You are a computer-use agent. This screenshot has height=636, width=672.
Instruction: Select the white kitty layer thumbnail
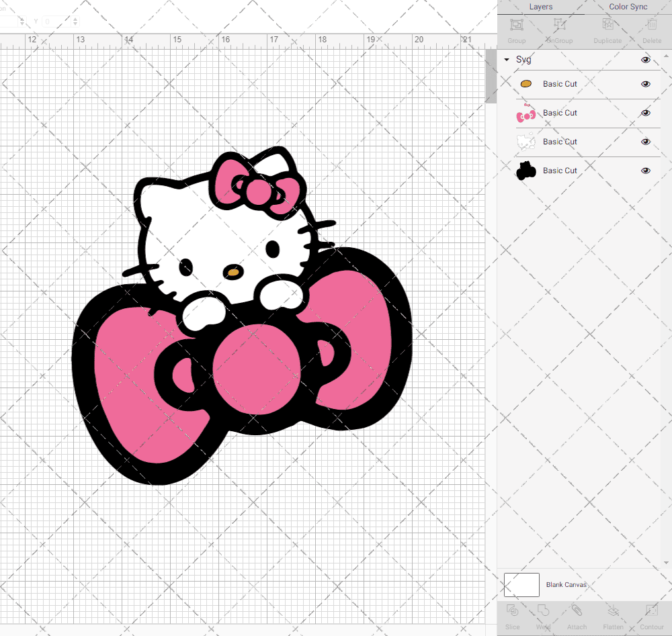(526, 142)
